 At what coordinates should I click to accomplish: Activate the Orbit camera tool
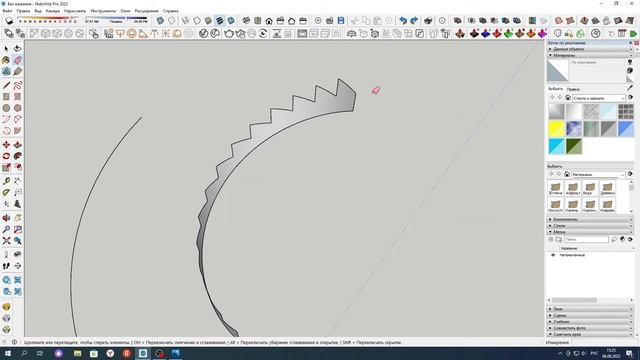click(x=6, y=218)
